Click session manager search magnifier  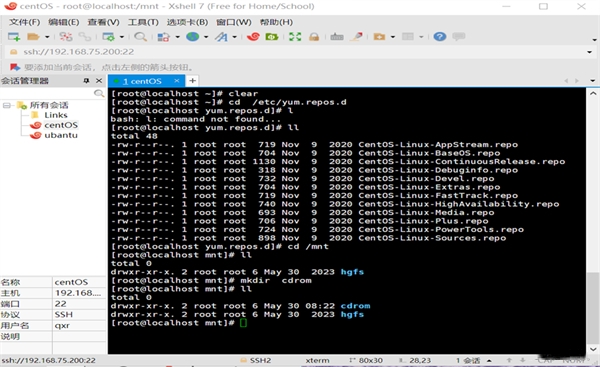[99, 93]
